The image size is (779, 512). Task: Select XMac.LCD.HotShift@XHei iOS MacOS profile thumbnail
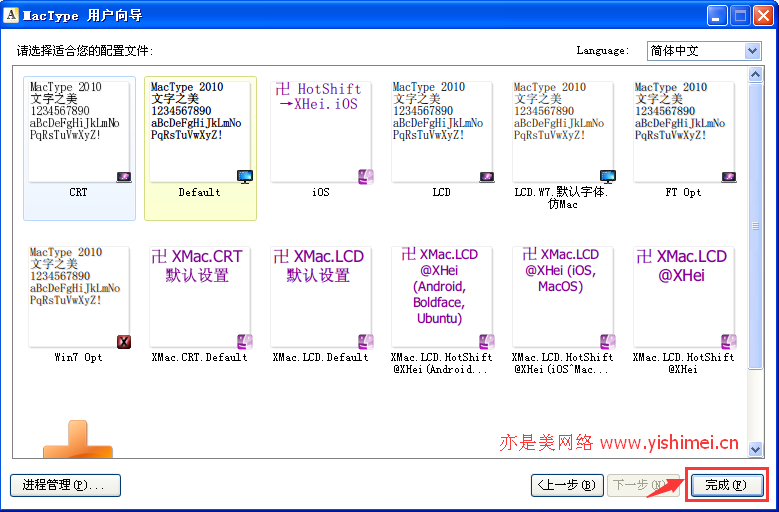pos(563,297)
